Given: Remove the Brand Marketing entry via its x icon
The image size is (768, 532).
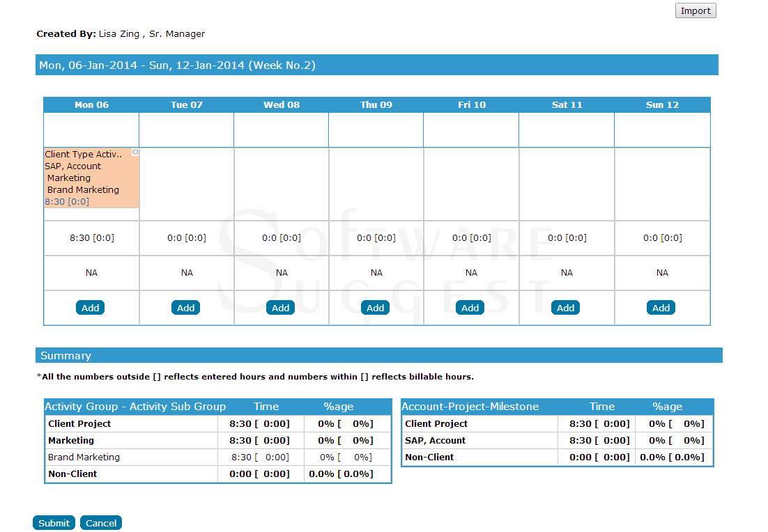Looking at the screenshot, I should point(135,152).
